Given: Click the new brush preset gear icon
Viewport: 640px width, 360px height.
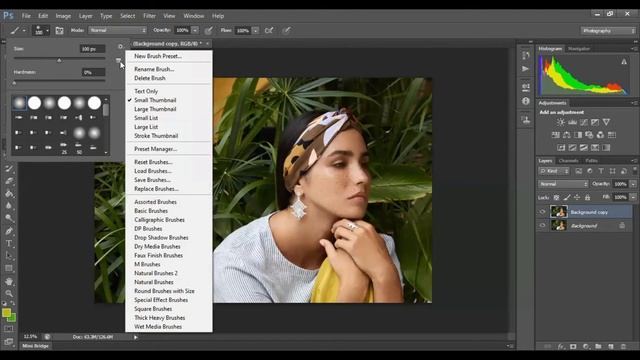Looking at the screenshot, I should [120, 47].
